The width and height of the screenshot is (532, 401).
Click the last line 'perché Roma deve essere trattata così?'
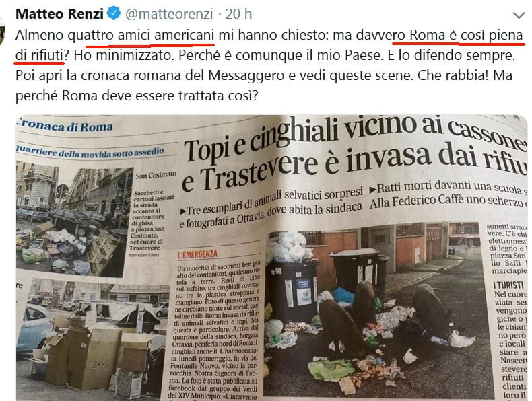point(137,96)
